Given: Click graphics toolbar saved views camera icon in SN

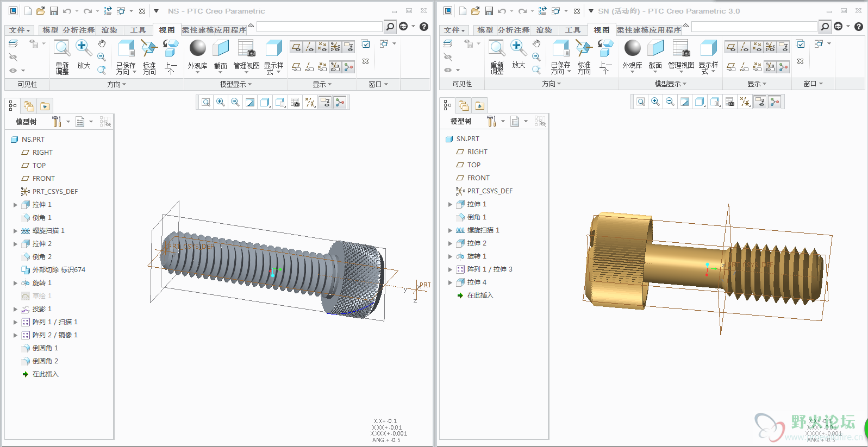Looking at the screenshot, I should coord(730,102).
